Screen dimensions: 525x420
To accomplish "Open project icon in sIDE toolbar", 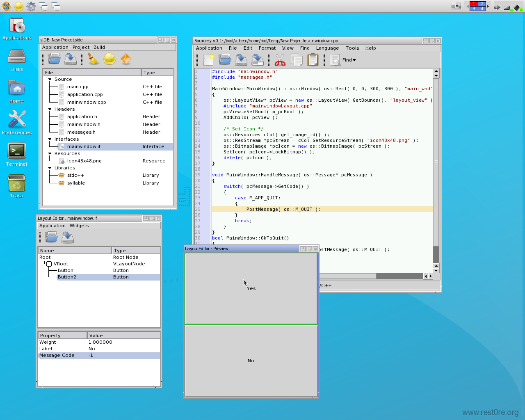I will [54, 59].
